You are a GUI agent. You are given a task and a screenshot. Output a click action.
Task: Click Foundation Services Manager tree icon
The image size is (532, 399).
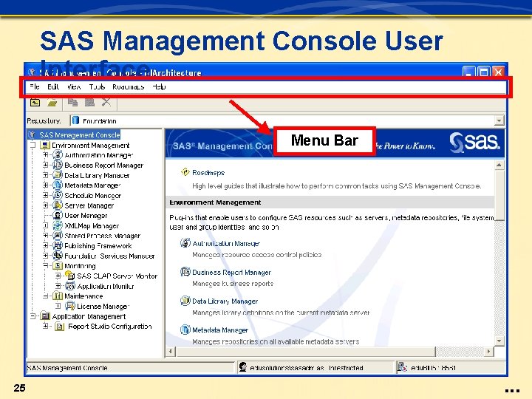pyautogui.click(x=58, y=256)
